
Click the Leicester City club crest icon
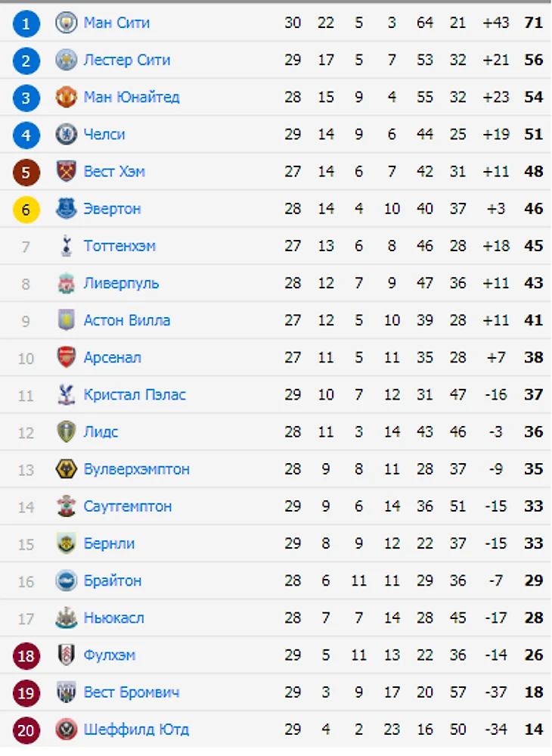67,60
